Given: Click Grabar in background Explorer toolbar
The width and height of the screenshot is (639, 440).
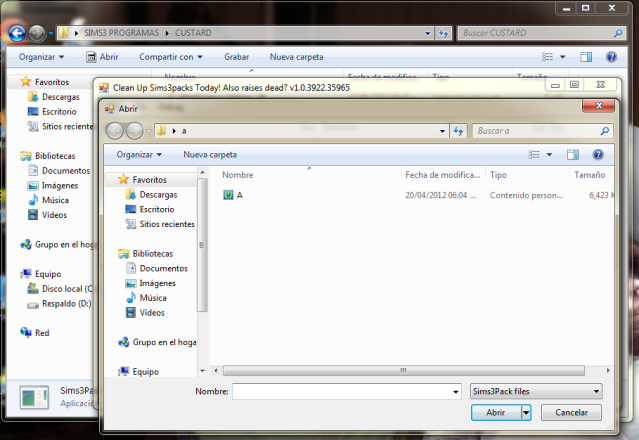Looking at the screenshot, I should pyautogui.click(x=237, y=57).
